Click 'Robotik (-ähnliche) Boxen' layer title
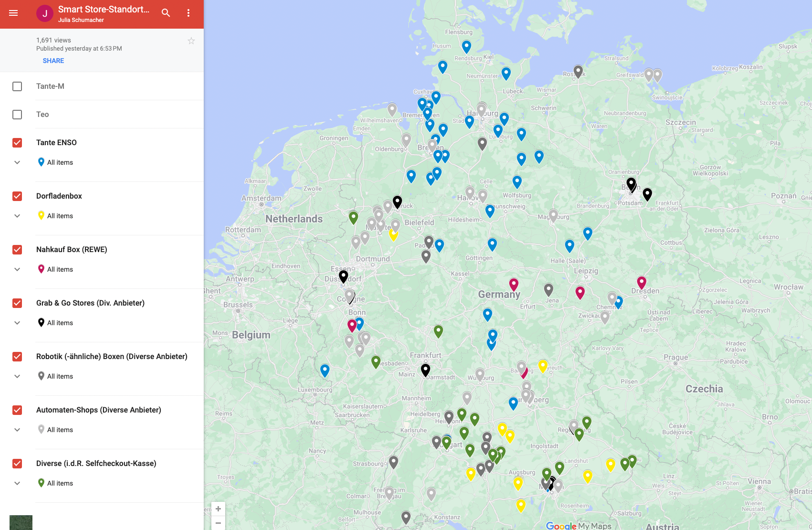The width and height of the screenshot is (812, 530). coord(112,356)
